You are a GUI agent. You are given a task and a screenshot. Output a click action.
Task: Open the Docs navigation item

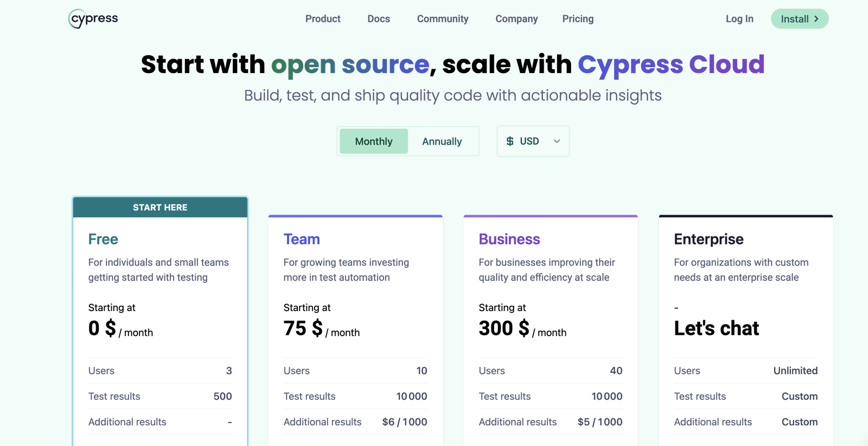click(379, 19)
